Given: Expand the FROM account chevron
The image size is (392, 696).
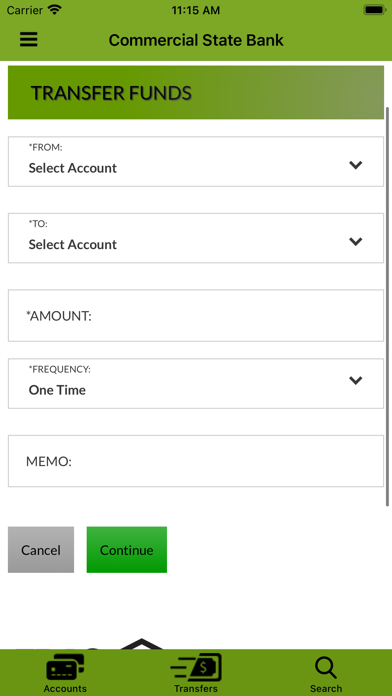Looking at the screenshot, I should pyautogui.click(x=356, y=165).
